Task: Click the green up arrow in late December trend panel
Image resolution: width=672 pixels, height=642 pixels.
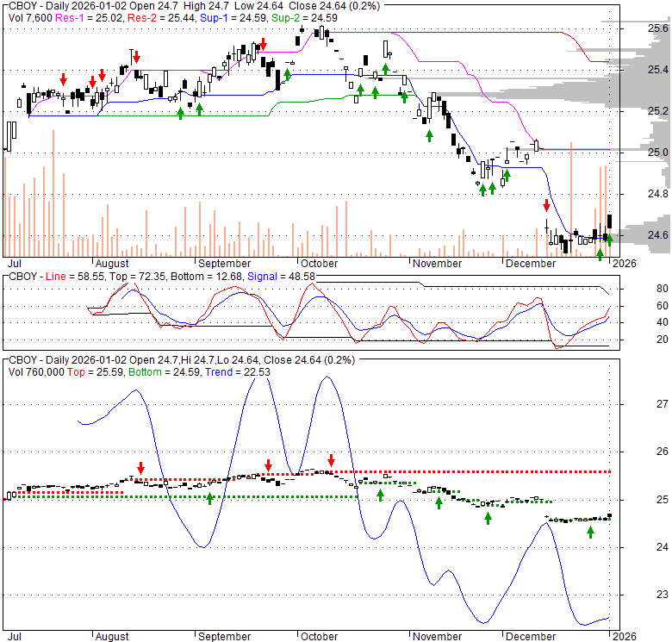Action: [591, 533]
